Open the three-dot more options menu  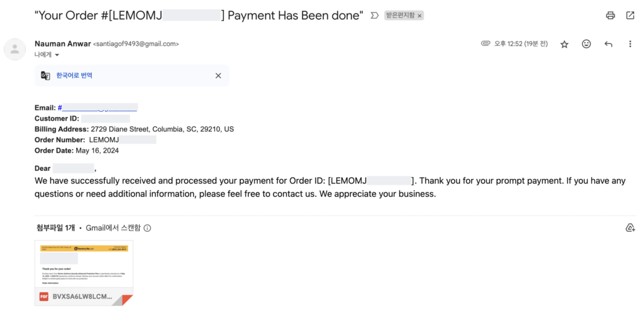[x=630, y=44]
